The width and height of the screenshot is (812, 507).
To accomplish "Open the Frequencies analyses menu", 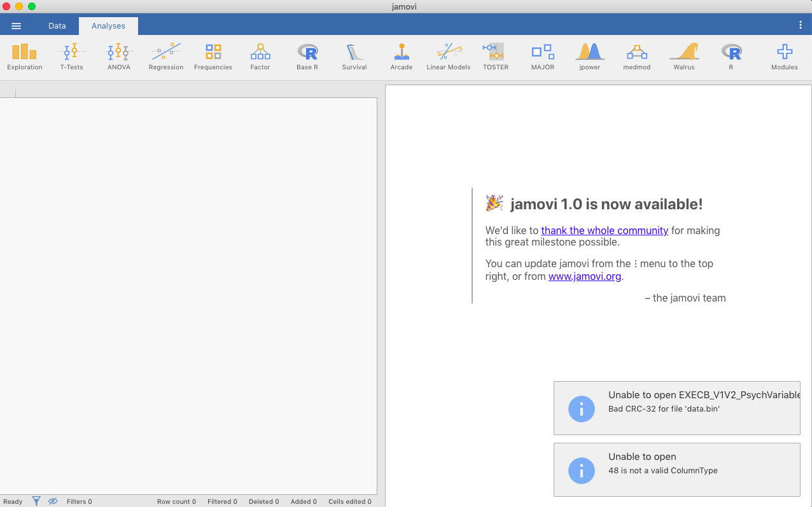I will (x=213, y=57).
